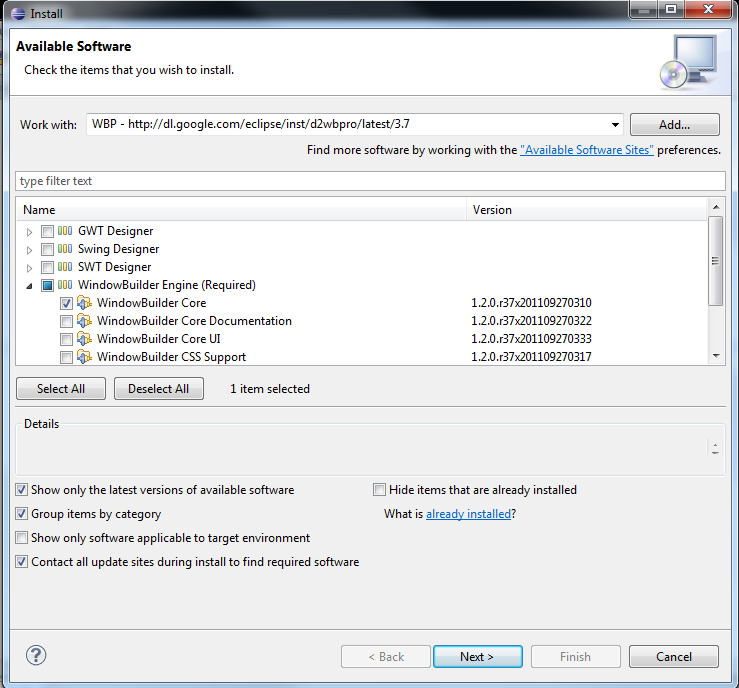This screenshot has height=688, width=739.
Task: Click the Next > button
Action: (x=477, y=656)
